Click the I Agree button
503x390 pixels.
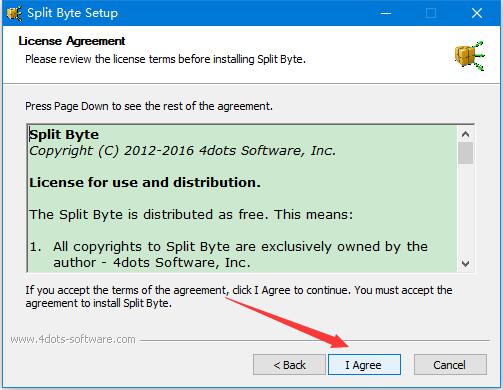(364, 365)
